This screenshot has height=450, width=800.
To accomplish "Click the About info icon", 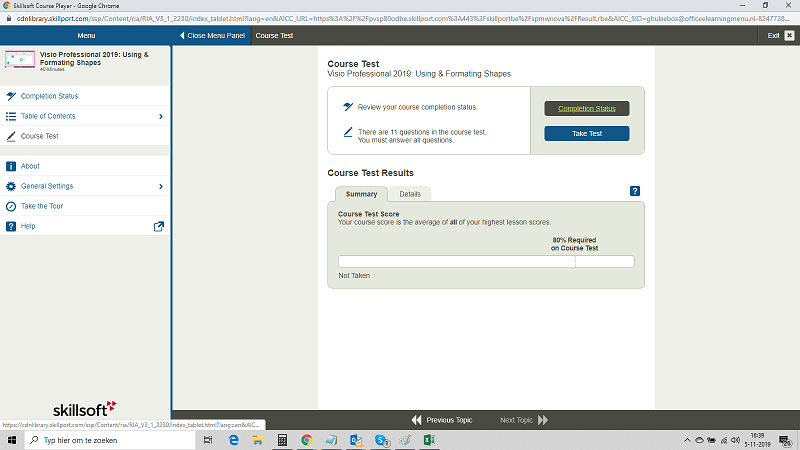I will point(11,166).
